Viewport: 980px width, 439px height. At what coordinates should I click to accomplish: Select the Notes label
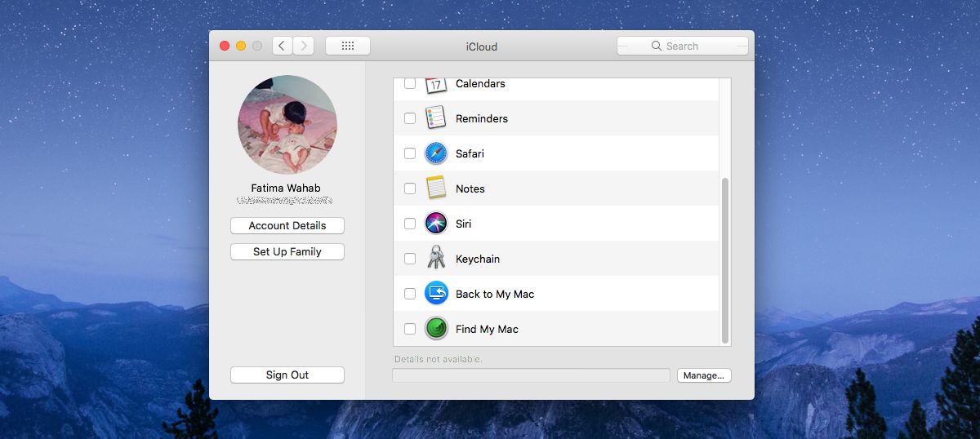point(470,188)
